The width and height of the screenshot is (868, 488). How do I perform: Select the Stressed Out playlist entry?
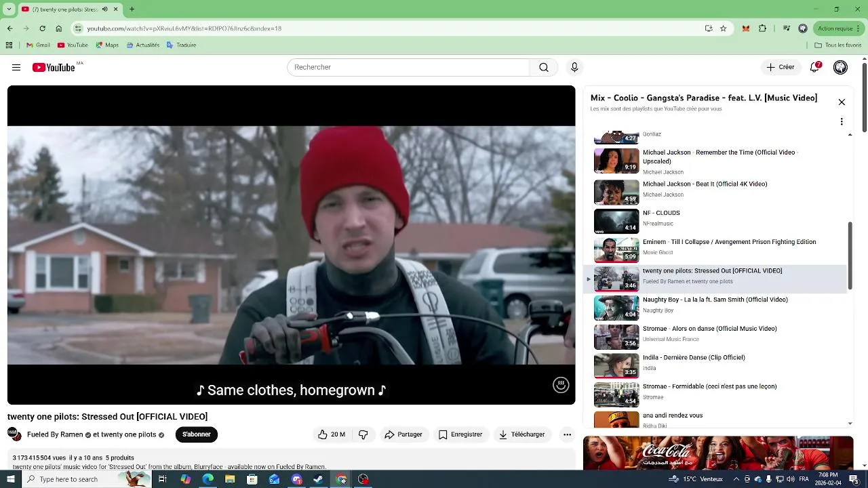pyautogui.click(x=715, y=279)
